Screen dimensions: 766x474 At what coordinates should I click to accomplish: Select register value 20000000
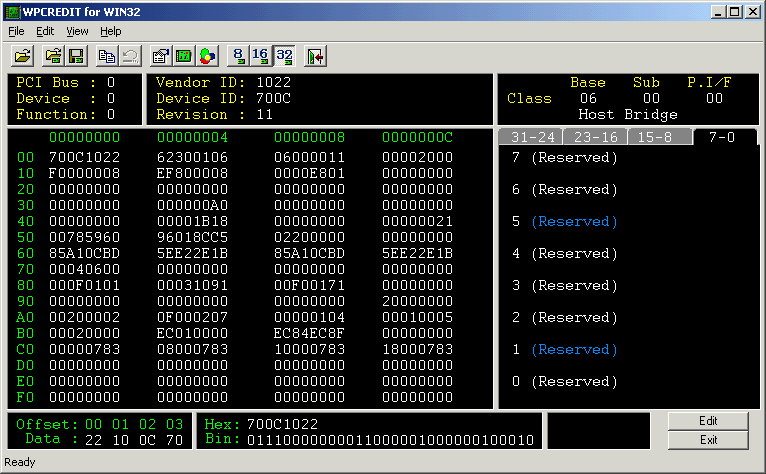click(418, 302)
